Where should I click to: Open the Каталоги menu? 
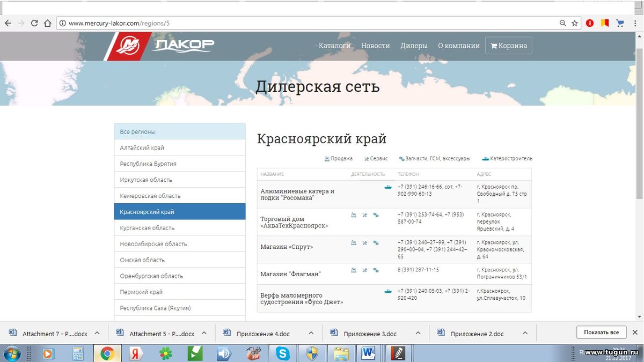point(334,46)
